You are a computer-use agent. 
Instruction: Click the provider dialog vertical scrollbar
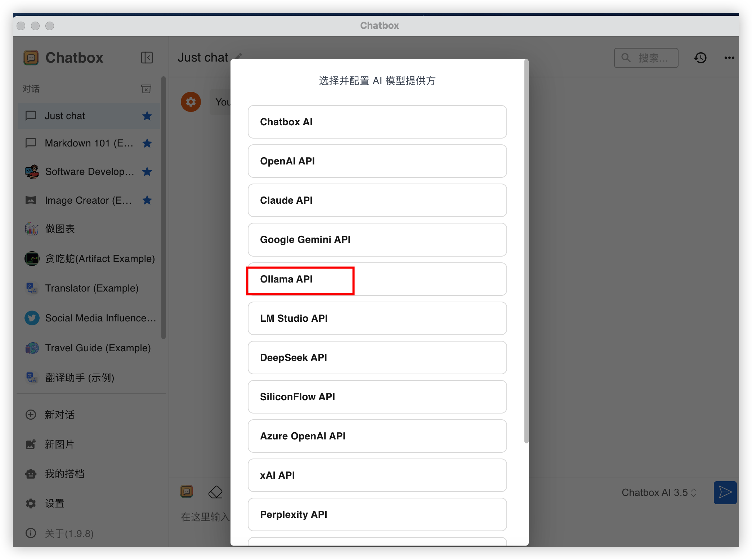point(526,252)
